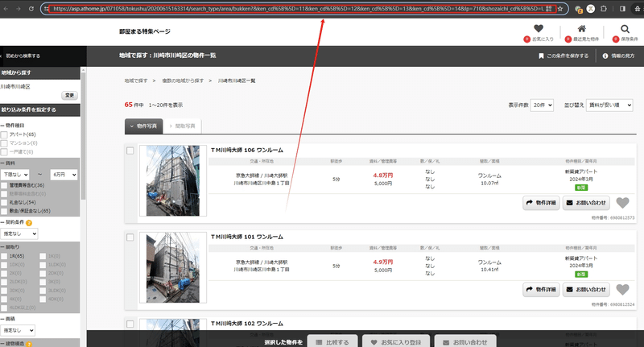The height and width of the screenshot is (347, 644).
Task: Open the rent lower limit 下限なし dropdown
Action: [x=14, y=175]
